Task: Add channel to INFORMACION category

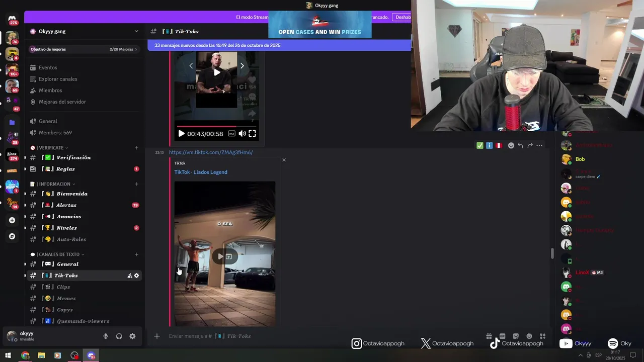Action: pyautogui.click(x=136, y=184)
